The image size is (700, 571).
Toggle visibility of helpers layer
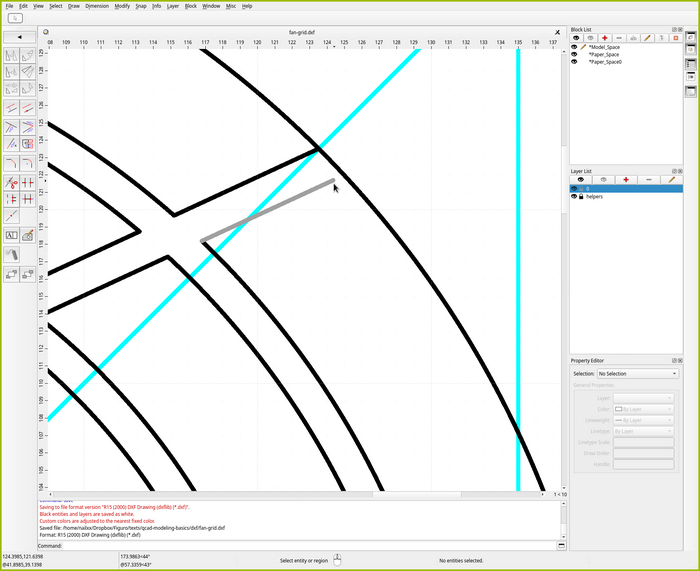(574, 197)
